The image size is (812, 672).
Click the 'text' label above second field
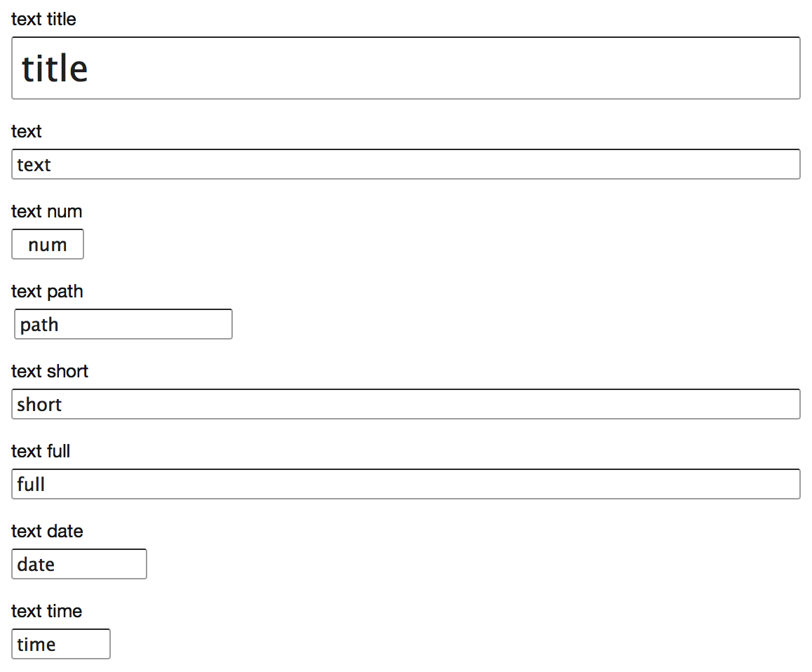[27, 131]
